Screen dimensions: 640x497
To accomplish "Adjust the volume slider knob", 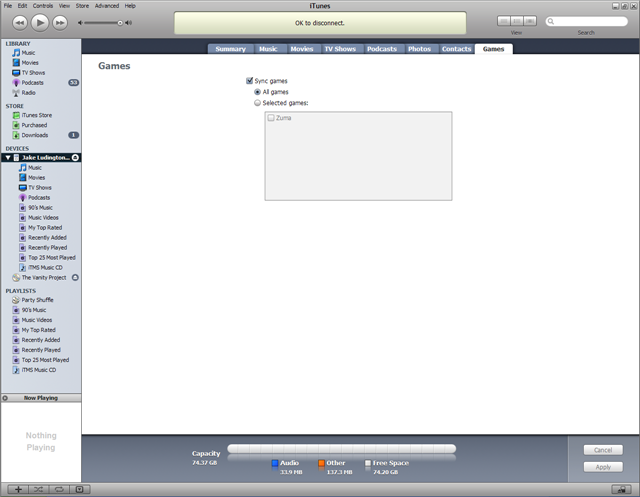I will (x=120, y=23).
